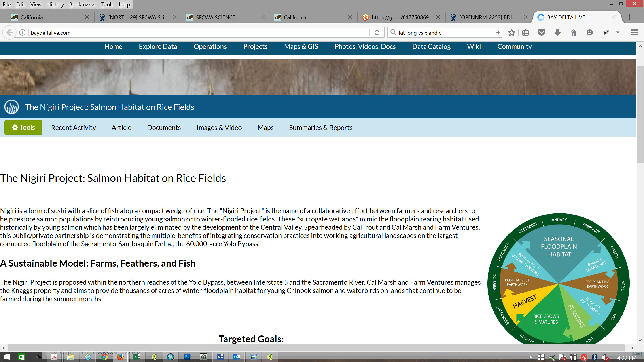Image resolution: width=644 pixels, height=362 pixels.
Task: Open the Windows Store taskbar icon
Action: [22, 357]
